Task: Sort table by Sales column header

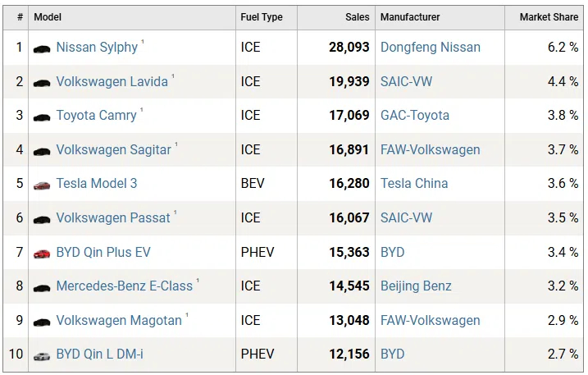Action: coord(358,17)
